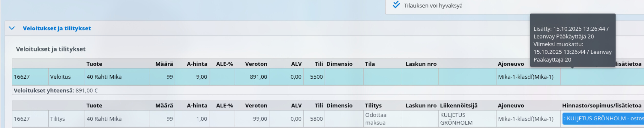
Task: Click the double-checkmark icon beside Tilauksen voi hyväksyä
Action: tap(396, 5)
